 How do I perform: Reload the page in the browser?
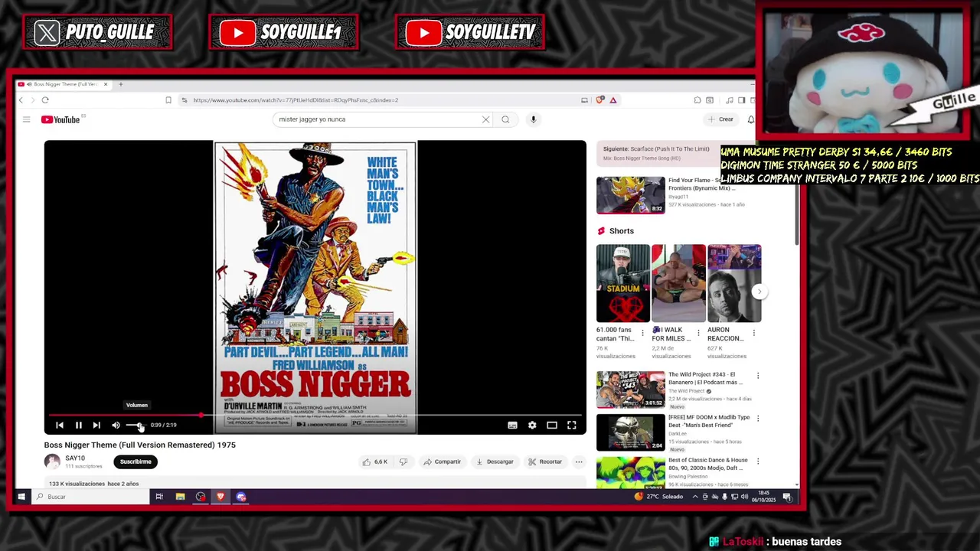[45, 100]
